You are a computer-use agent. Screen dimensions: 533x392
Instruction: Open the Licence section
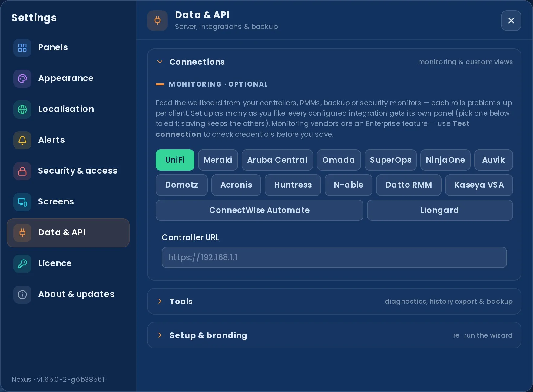(68, 263)
